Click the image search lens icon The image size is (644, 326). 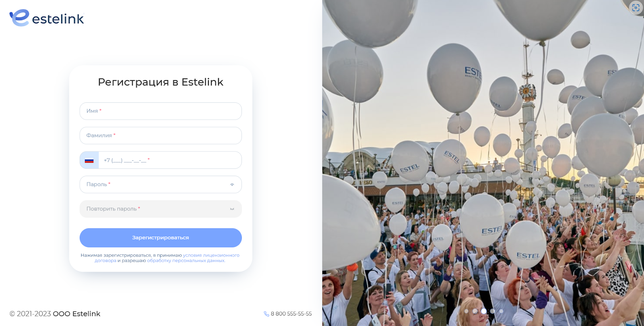point(636,8)
